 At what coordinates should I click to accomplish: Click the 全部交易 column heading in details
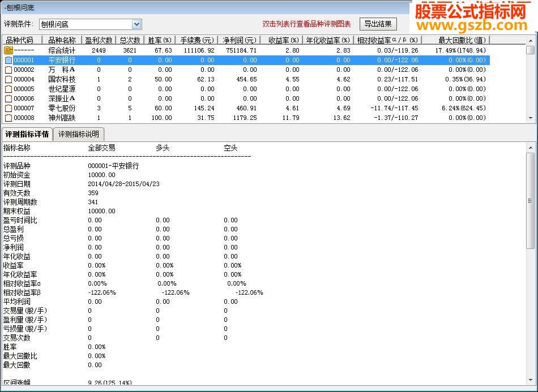pos(101,148)
